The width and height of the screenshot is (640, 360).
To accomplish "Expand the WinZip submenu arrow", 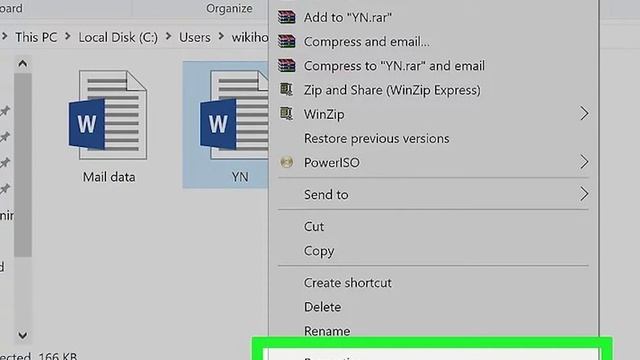I will [x=584, y=113].
